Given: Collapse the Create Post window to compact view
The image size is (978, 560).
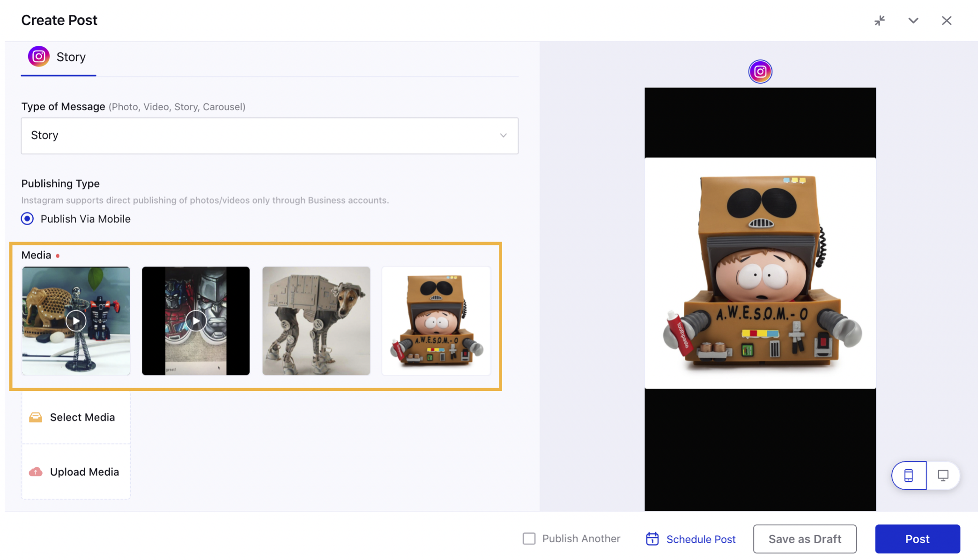Looking at the screenshot, I should pyautogui.click(x=880, y=21).
